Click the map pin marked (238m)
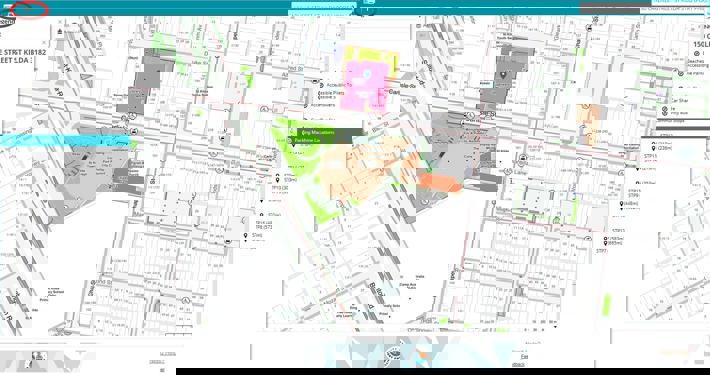 click(x=653, y=149)
